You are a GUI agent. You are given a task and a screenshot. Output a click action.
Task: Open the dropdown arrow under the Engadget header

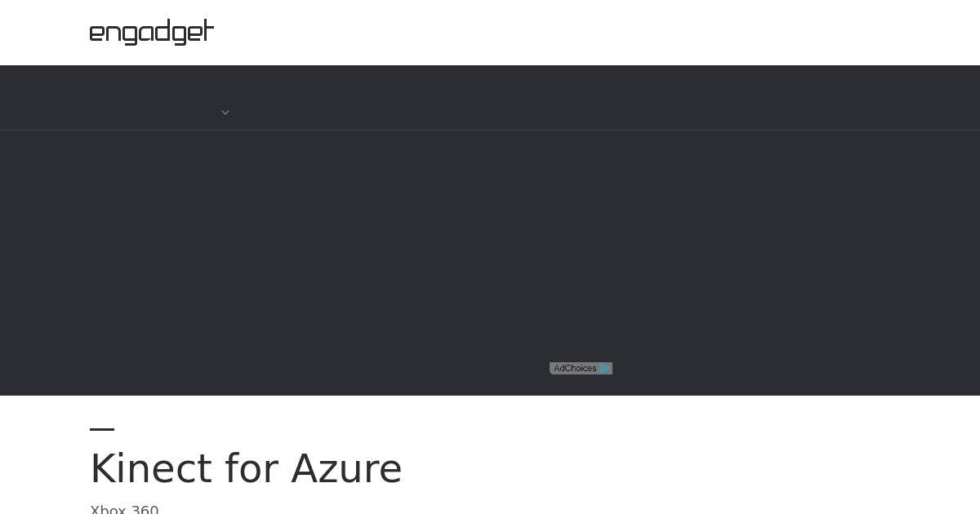225,113
